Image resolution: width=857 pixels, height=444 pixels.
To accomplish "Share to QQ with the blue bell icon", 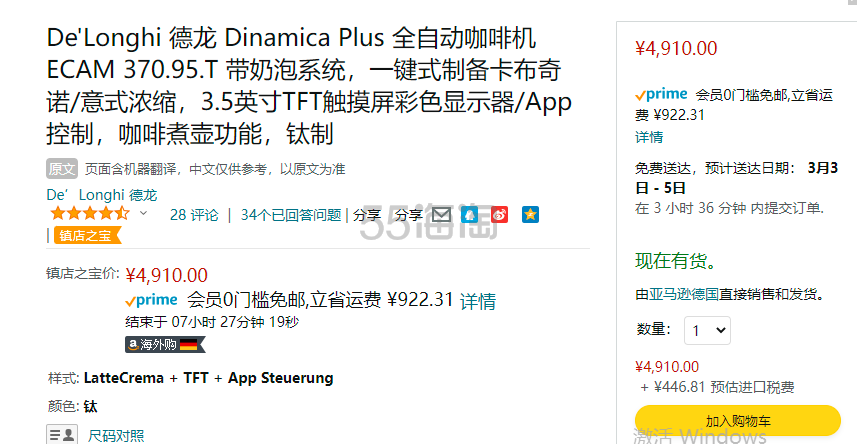I will pyautogui.click(x=469, y=214).
